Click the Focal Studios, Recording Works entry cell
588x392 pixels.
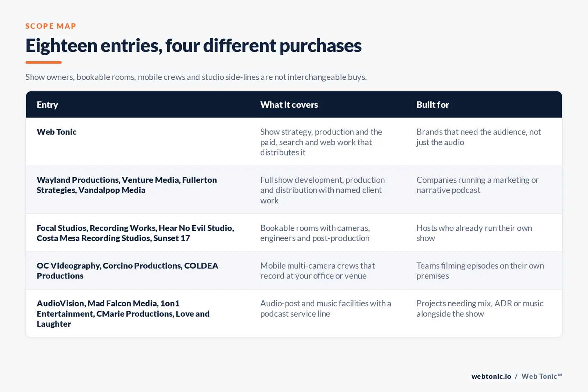(x=135, y=233)
